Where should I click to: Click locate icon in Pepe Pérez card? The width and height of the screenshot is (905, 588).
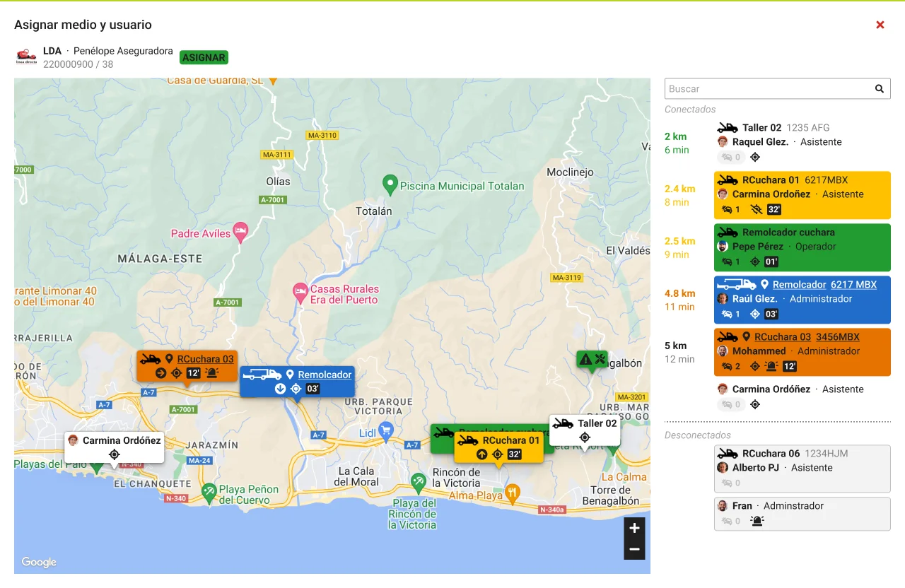pos(755,262)
